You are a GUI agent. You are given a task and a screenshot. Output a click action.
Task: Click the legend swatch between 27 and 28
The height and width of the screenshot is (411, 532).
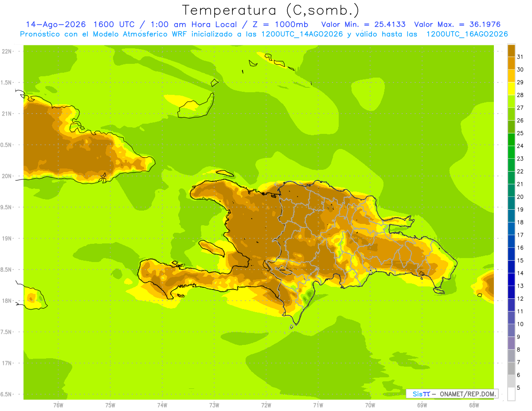(x=511, y=101)
